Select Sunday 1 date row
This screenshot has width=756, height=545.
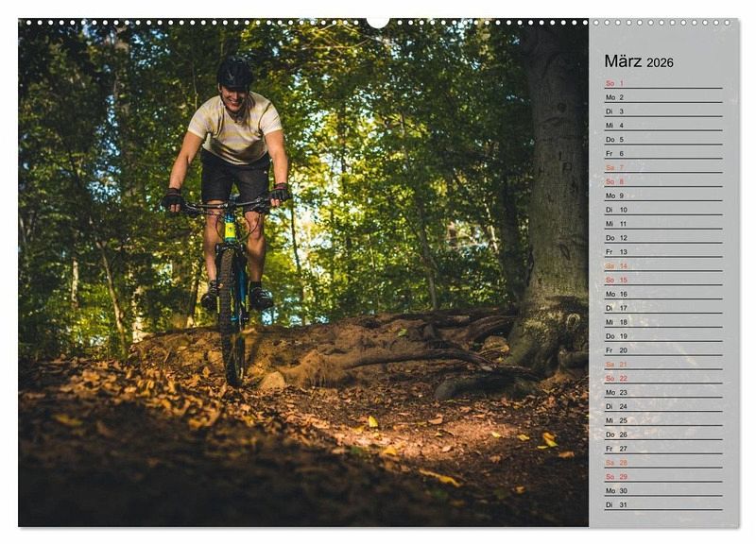(663, 83)
